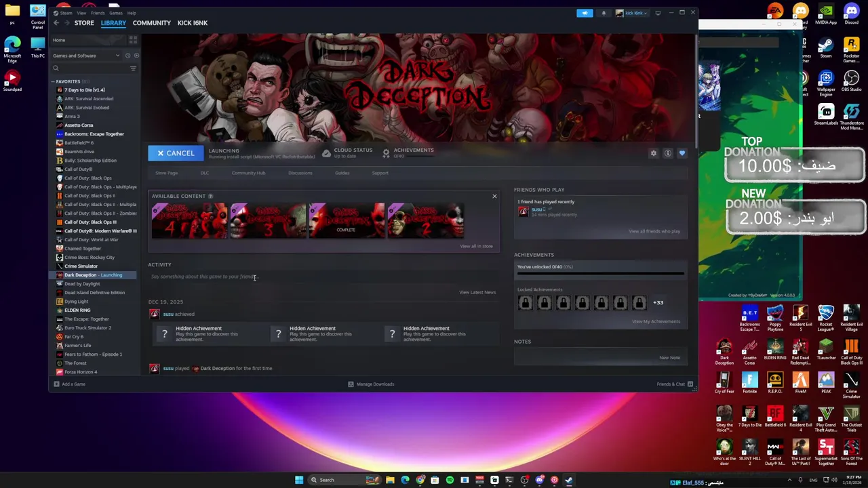The width and height of the screenshot is (868, 488).
Task: Toggle favorite heart icon for Dark Deception
Action: point(682,153)
